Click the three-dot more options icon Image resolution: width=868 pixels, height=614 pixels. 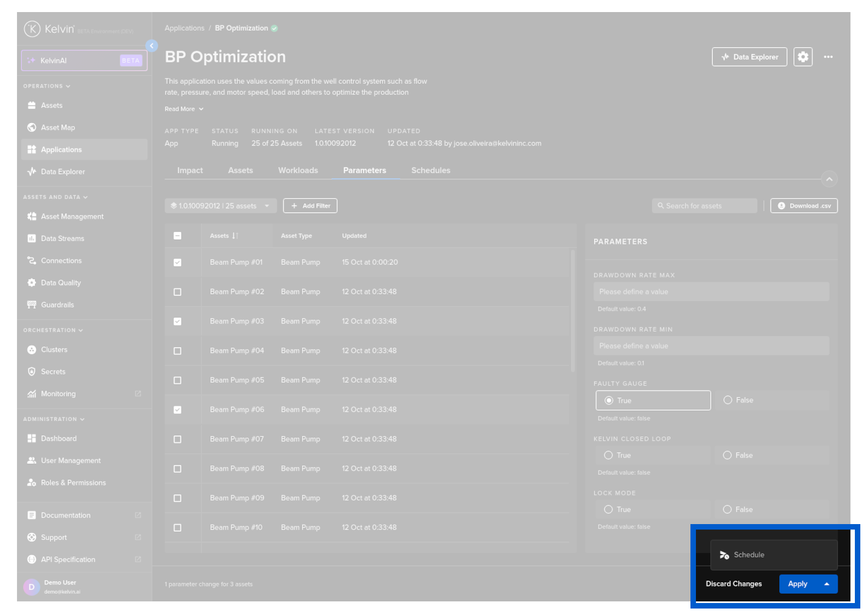(x=828, y=57)
